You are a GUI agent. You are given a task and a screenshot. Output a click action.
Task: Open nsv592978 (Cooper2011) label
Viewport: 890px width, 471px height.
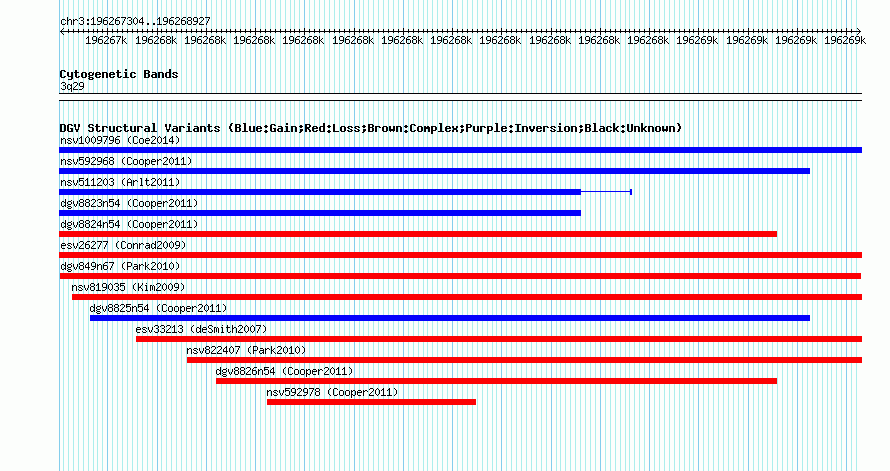click(332, 392)
